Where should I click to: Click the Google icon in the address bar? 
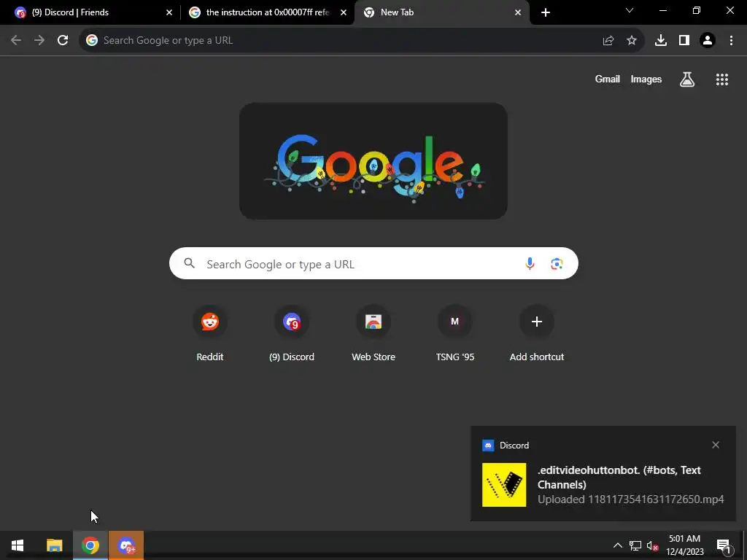92,41
